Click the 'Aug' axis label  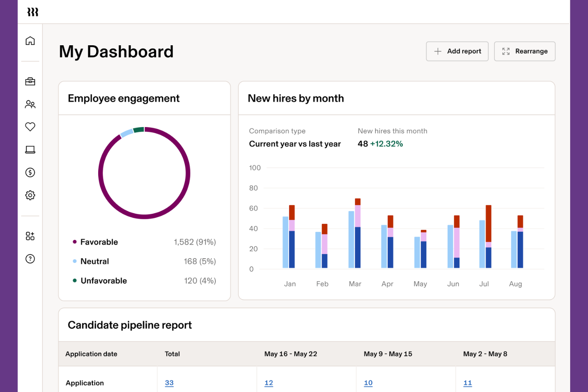516,284
